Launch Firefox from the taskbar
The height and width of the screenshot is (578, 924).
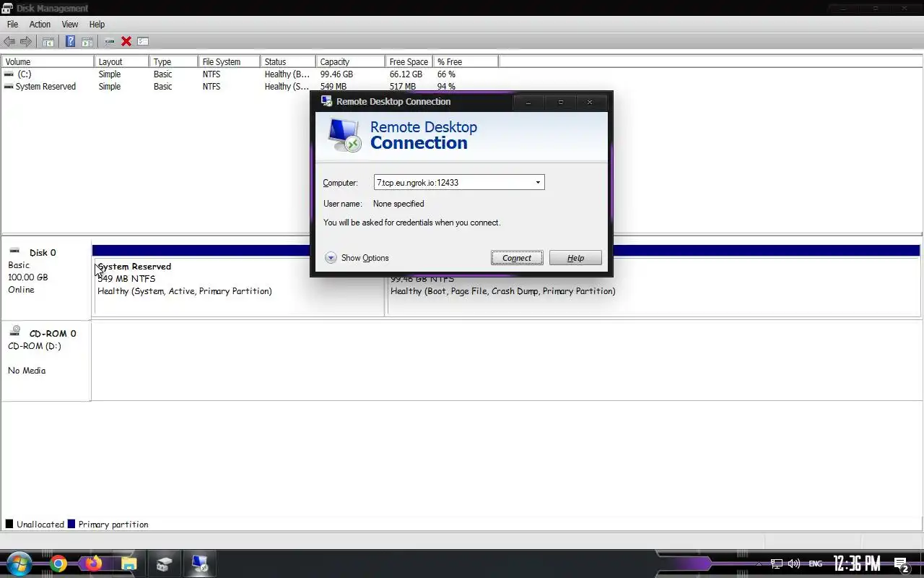93,564
